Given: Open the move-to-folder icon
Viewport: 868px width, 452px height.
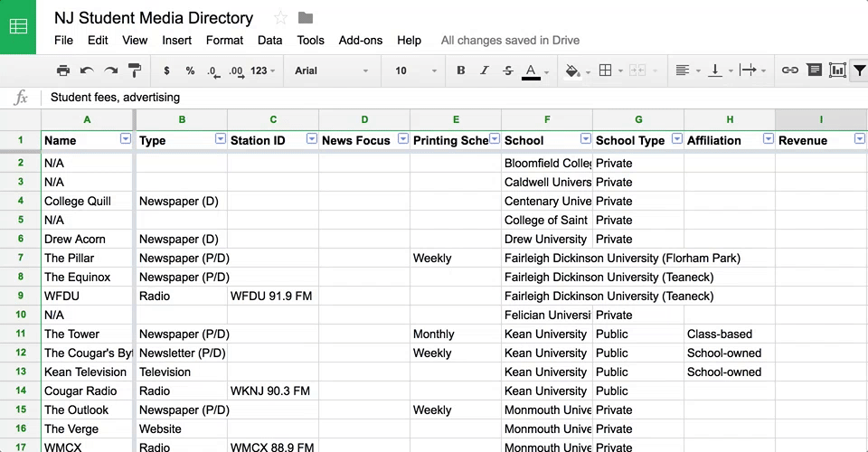Looking at the screenshot, I should (306, 18).
